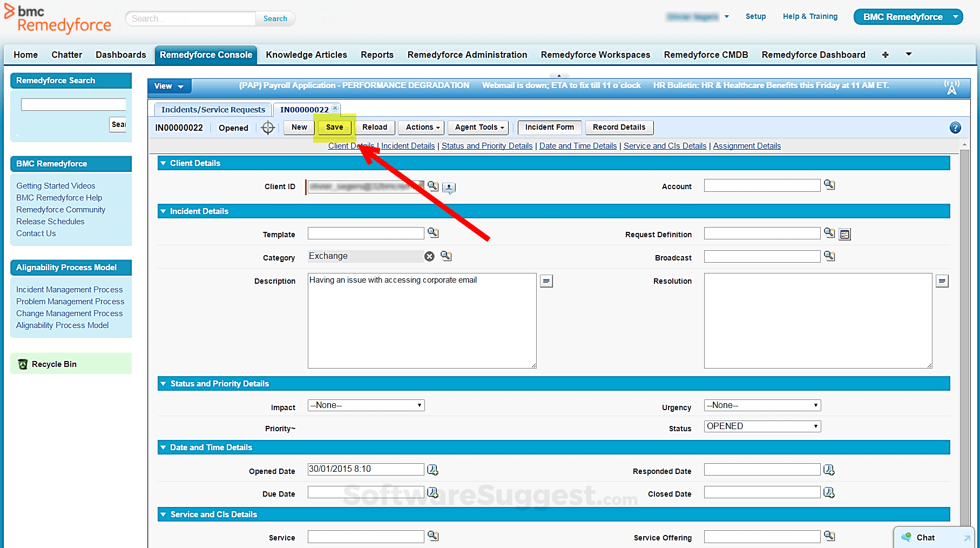This screenshot has width=980, height=548.
Task: Open the Chat widget
Action: tap(925, 537)
